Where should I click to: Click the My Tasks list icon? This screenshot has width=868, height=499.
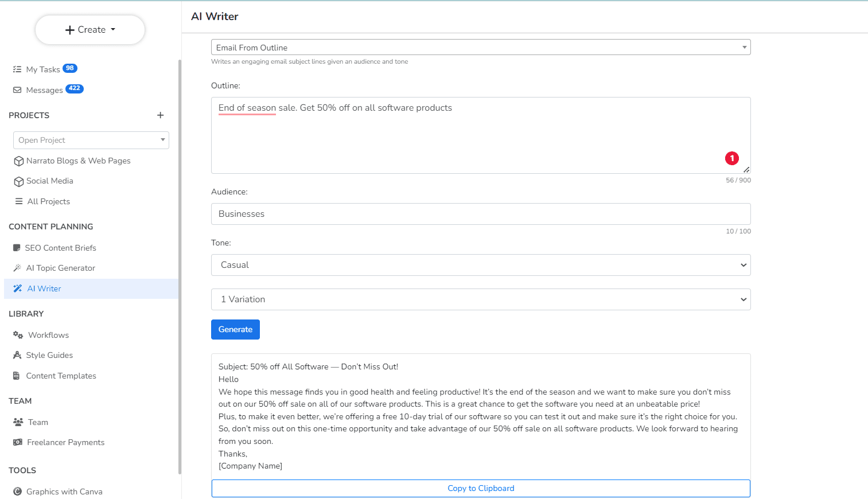tap(17, 69)
